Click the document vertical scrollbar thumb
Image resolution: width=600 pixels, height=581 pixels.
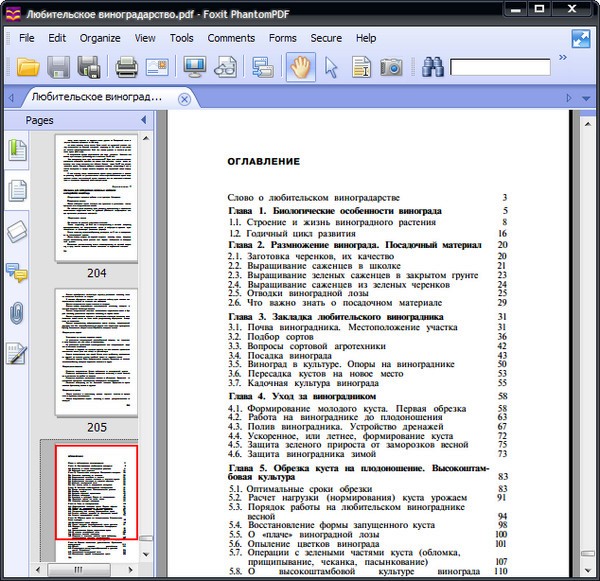[588, 553]
